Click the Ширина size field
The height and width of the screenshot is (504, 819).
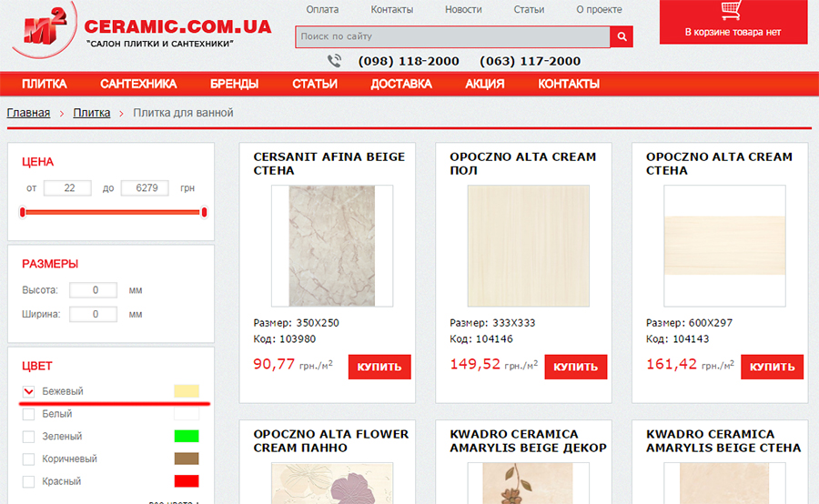pos(93,314)
